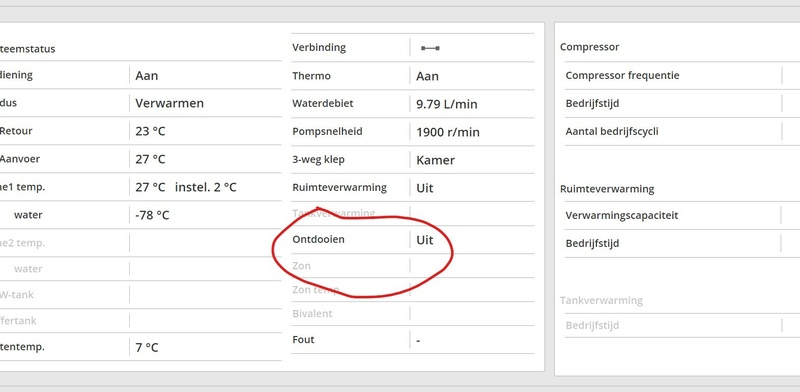Click the Ontdooien 'Uit' value
Viewport: 800px width, 392px height.
424,239
